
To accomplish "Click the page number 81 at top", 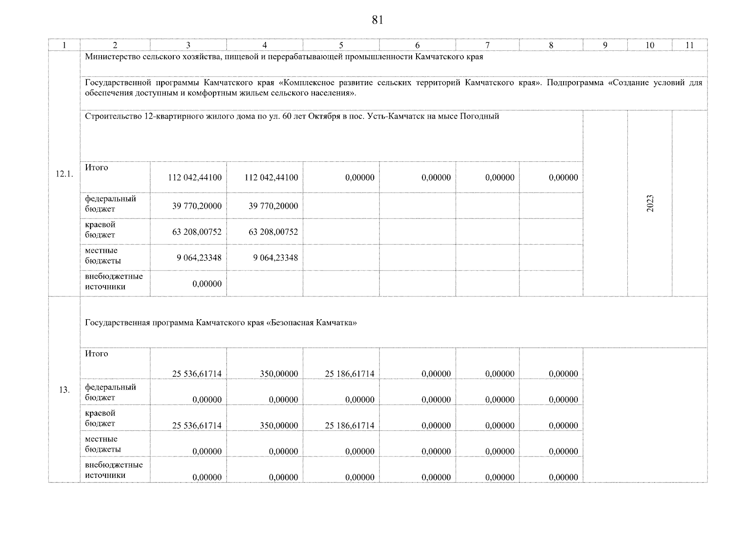I will point(377,20).
